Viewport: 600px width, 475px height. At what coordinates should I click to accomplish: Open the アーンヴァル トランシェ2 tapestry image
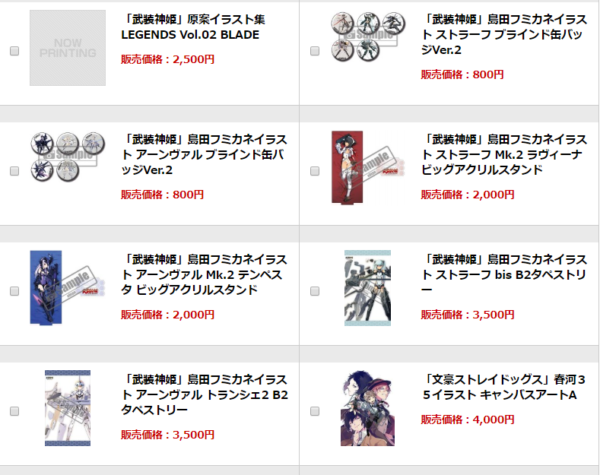pyautogui.click(x=68, y=408)
